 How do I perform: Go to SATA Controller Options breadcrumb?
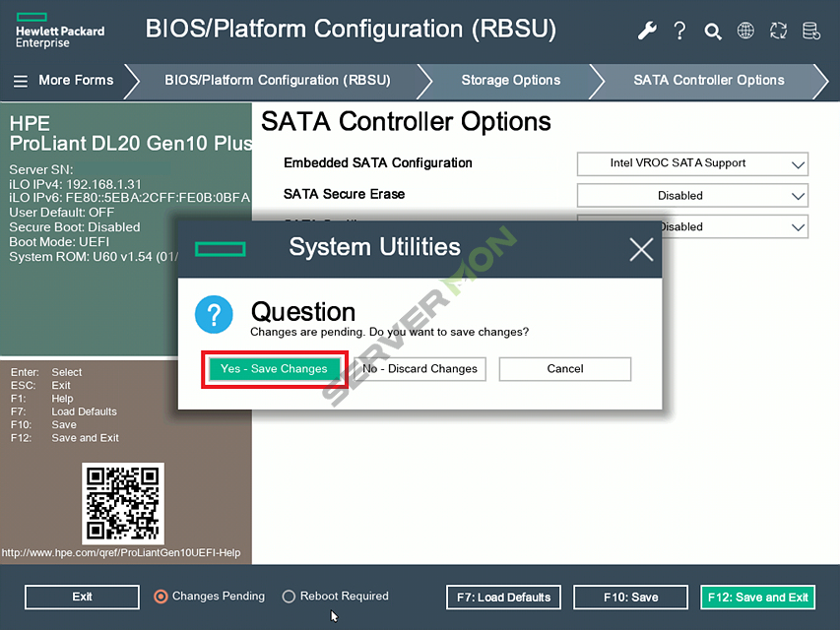click(x=709, y=81)
